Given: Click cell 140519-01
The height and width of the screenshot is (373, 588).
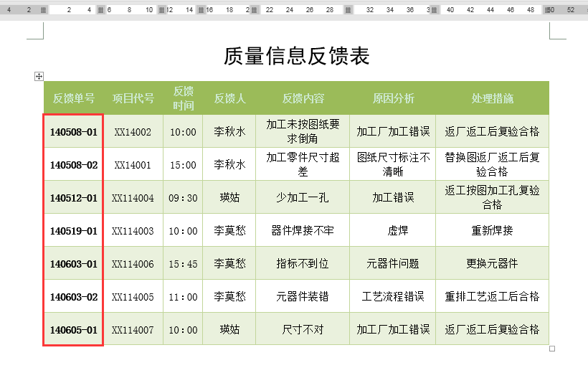Looking at the screenshot, I should click(x=73, y=231).
